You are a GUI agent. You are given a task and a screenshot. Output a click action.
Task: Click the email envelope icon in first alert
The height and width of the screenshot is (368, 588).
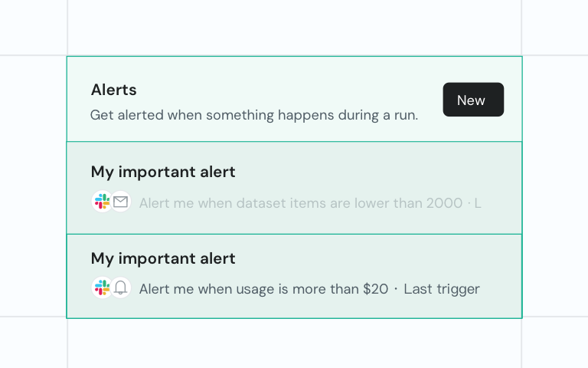[x=120, y=202]
